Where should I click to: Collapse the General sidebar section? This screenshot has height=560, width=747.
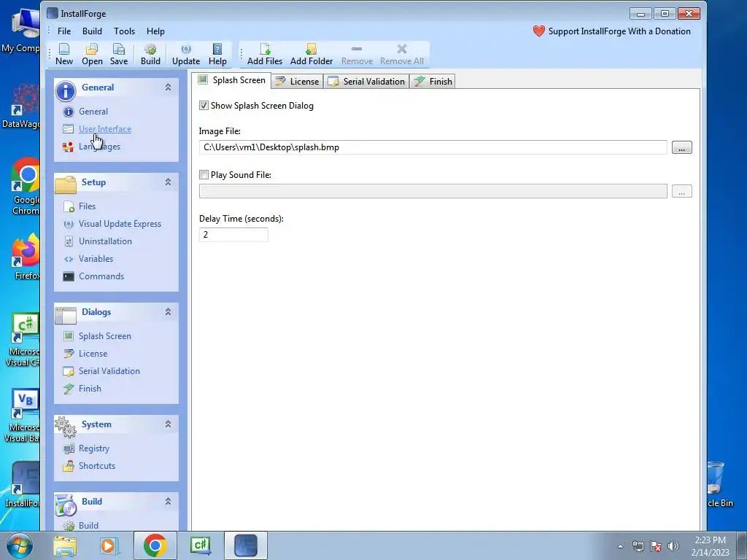pyautogui.click(x=169, y=87)
